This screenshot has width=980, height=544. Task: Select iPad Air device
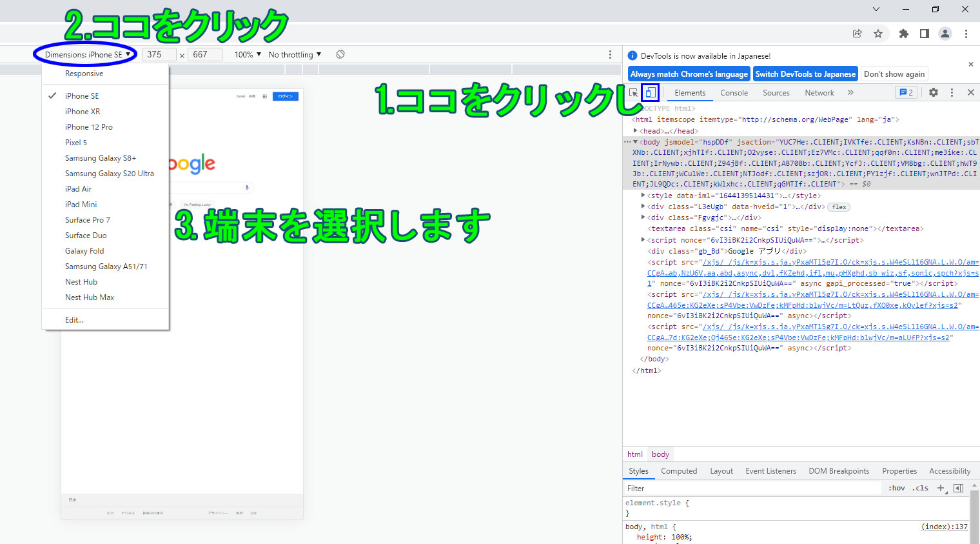click(x=106, y=189)
